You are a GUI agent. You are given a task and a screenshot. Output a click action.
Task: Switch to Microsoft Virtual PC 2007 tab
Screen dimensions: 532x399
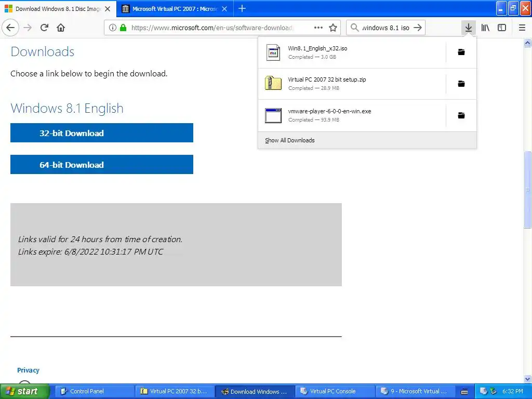(175, 9)
